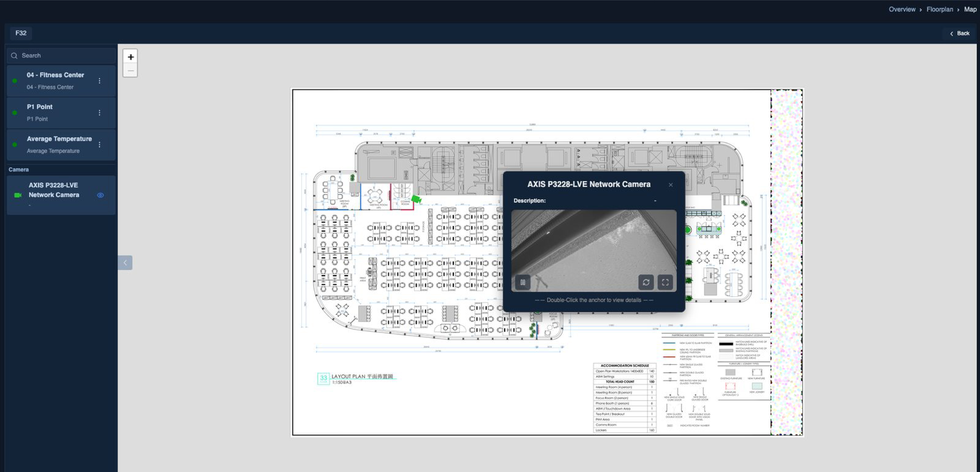
Task: Expand camera feed to fullscreen
Action: (x=665, y=282)
